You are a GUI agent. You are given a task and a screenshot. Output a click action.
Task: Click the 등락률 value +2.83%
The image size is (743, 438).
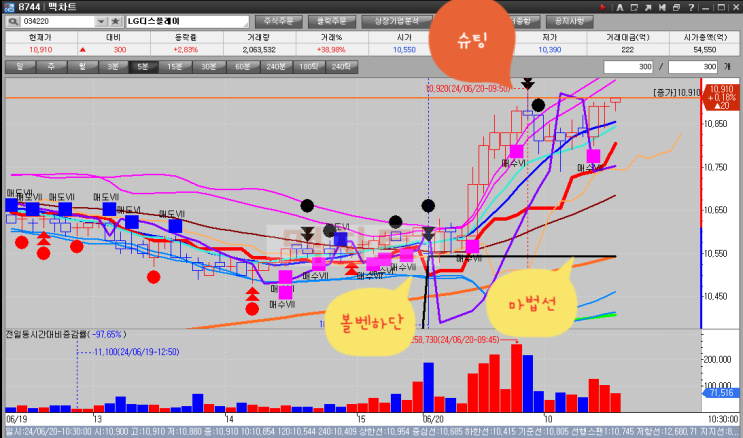pos(186,50)
